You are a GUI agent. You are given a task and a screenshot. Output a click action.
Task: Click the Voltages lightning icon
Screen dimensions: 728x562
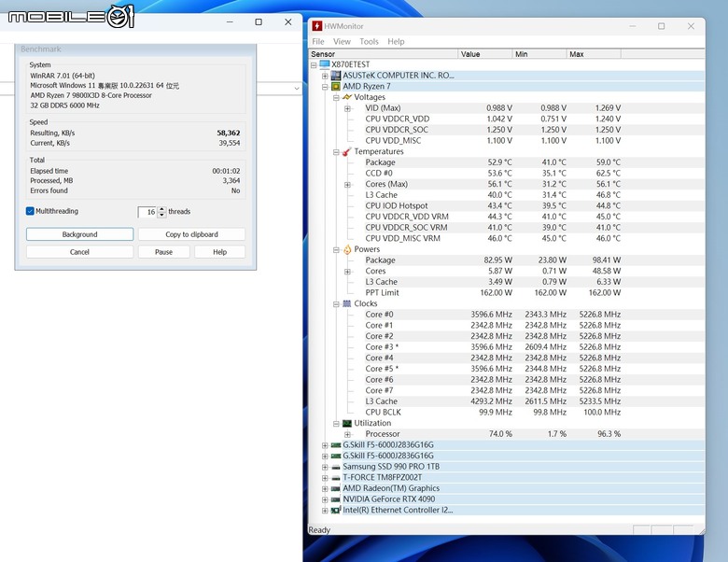click(x=347, y=97)
